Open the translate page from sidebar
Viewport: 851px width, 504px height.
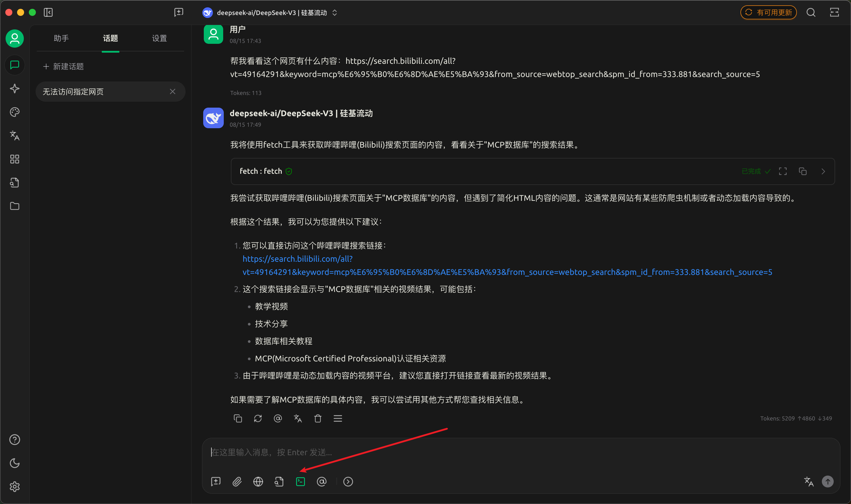tap(15, 136)
